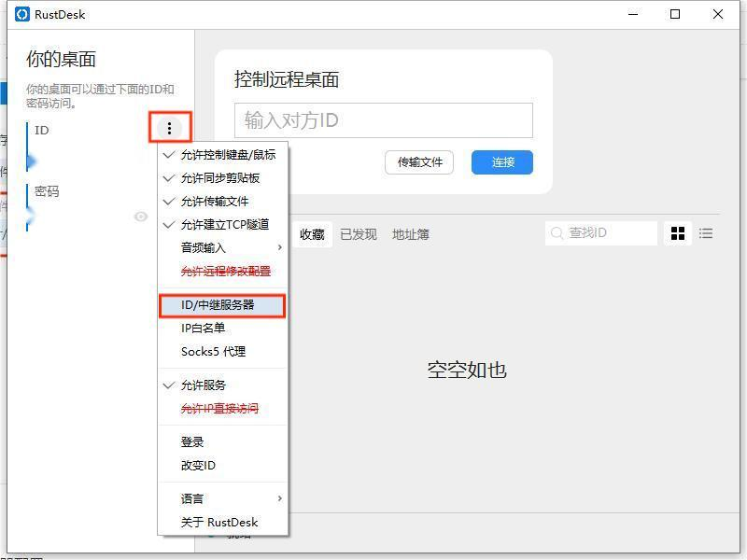
Task: Click the 控制远程桌面 heading
Action: point(287,79)
